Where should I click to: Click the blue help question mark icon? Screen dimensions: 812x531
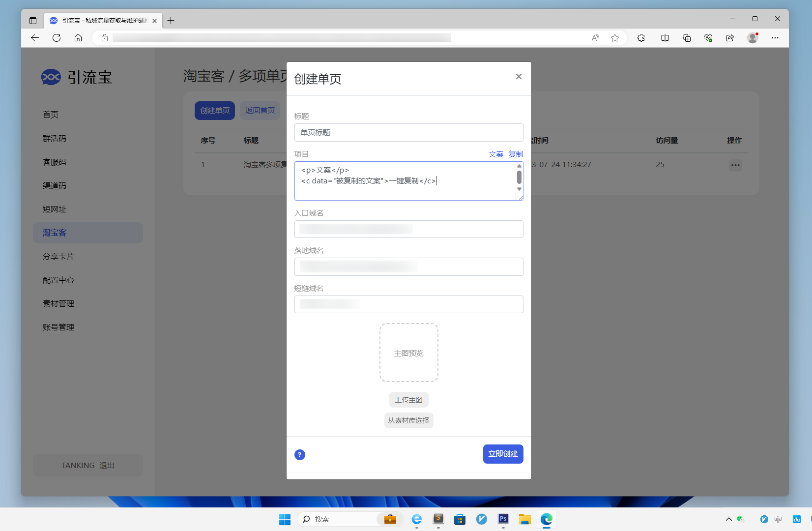coord(300,455)
